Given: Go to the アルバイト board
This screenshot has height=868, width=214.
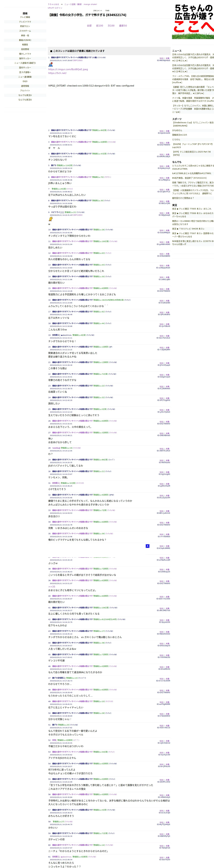Looking at the screenshot, I should point(25,91).
